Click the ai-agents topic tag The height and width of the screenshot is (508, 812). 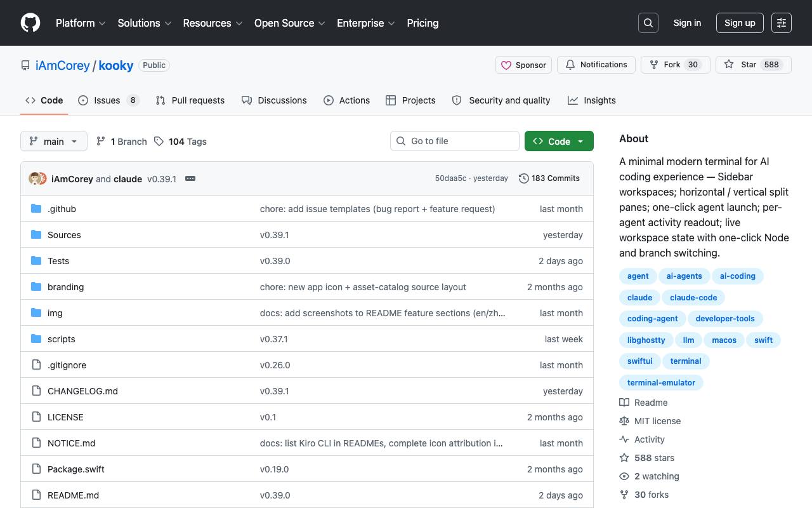pyautogui.click(x=684, y=276)
